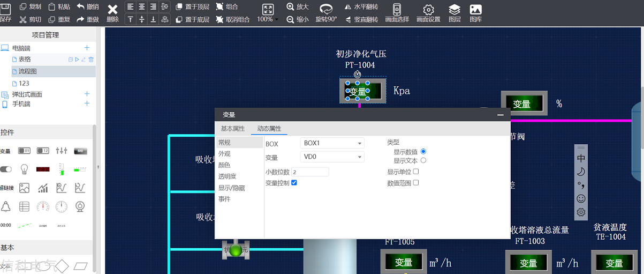644x274 pixels.
Task: Select the lightbulb indicator control
Action: tap(24, 169)
